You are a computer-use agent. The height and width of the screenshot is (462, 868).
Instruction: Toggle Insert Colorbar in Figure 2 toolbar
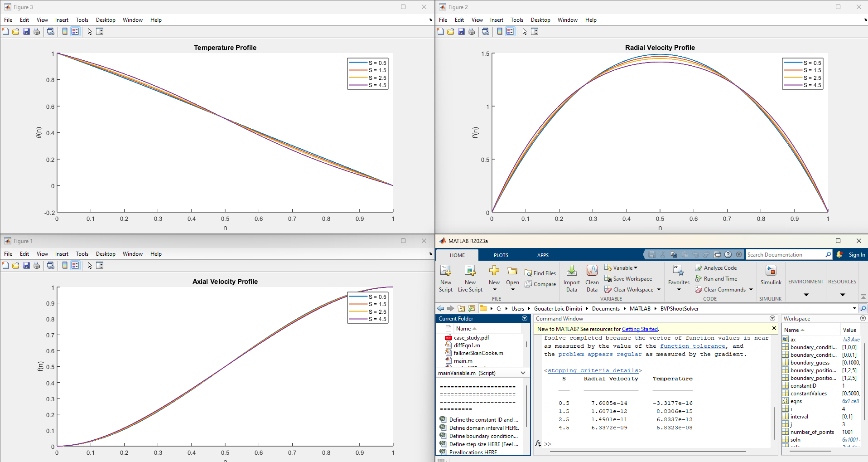(x=500, y=31)
